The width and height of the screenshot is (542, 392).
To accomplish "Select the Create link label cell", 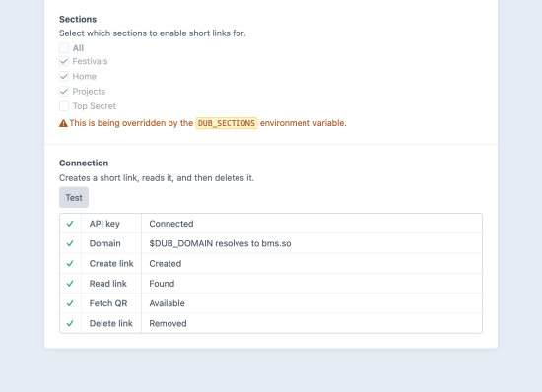I will 111,264.
